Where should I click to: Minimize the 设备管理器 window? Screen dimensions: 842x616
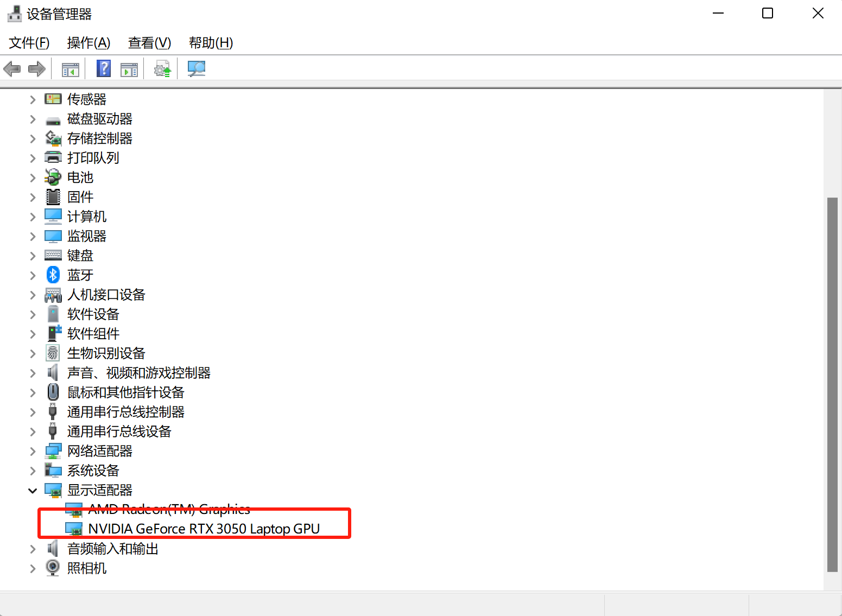(x=718, y=13)
